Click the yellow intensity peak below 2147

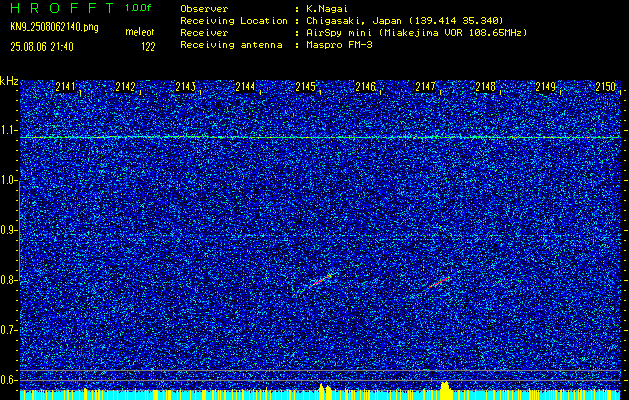click(x=444, y=390)
